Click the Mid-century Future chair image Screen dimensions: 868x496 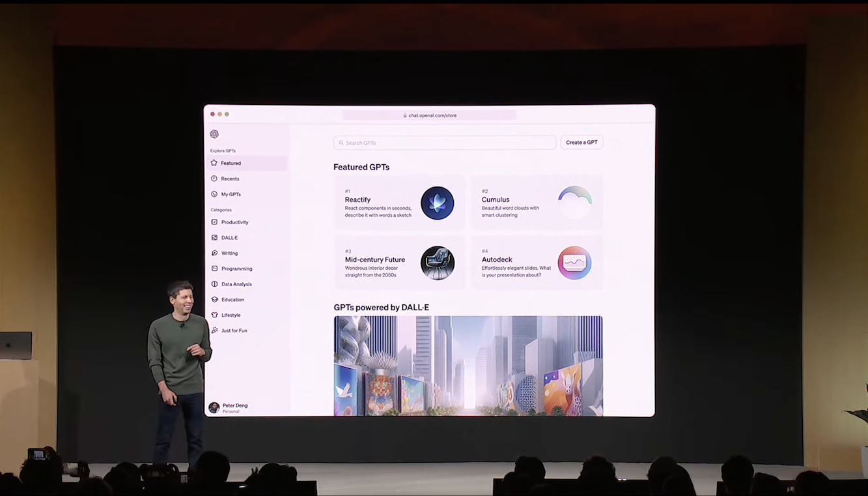tap(438, 263)
